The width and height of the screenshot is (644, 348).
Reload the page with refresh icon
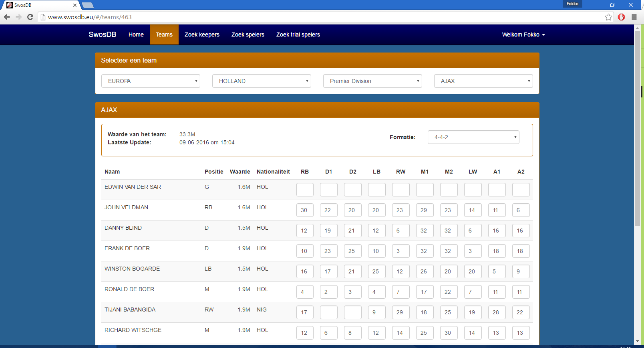tap(30, 17)
